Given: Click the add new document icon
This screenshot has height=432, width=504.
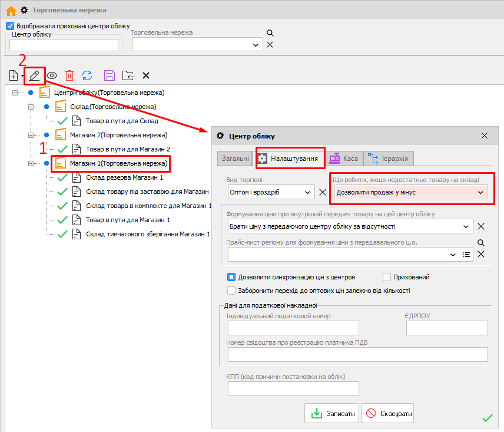Looking at the screenshot, I should [14, 75].
